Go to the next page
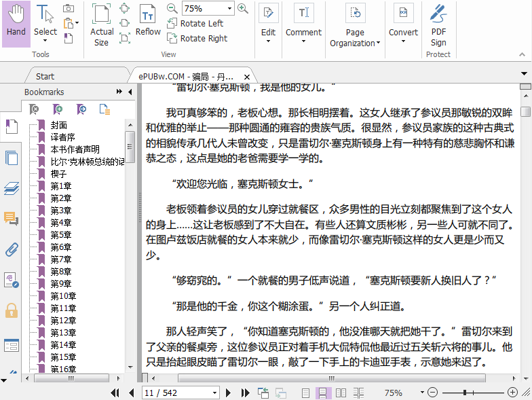Screen dimensions: 532x400 [228, 393]
